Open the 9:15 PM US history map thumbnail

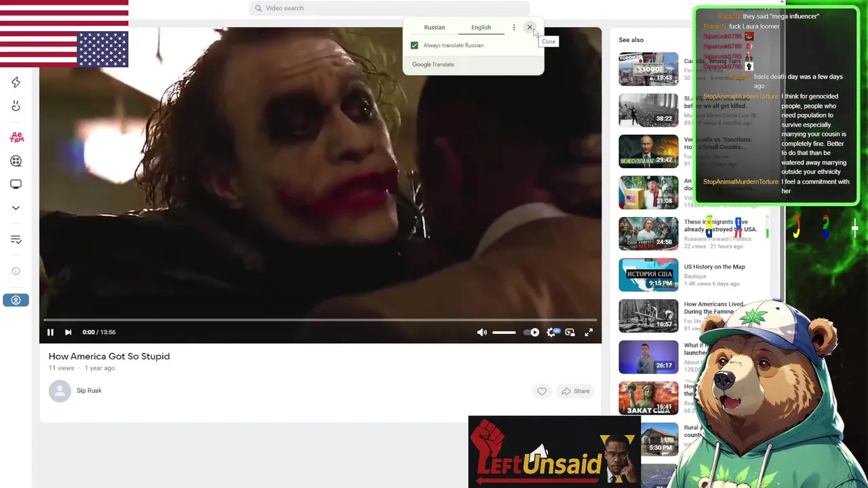pyautogui.click(x=648, y=274)
